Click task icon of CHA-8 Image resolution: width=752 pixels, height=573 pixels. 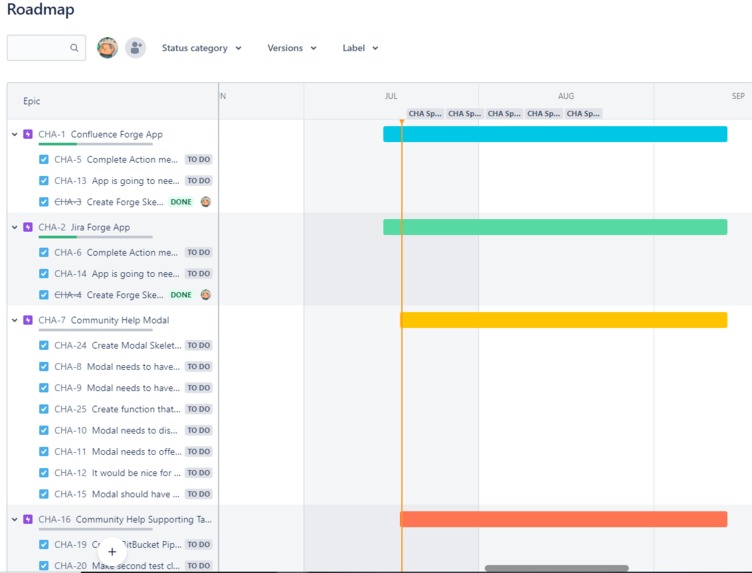coord(44,366)
